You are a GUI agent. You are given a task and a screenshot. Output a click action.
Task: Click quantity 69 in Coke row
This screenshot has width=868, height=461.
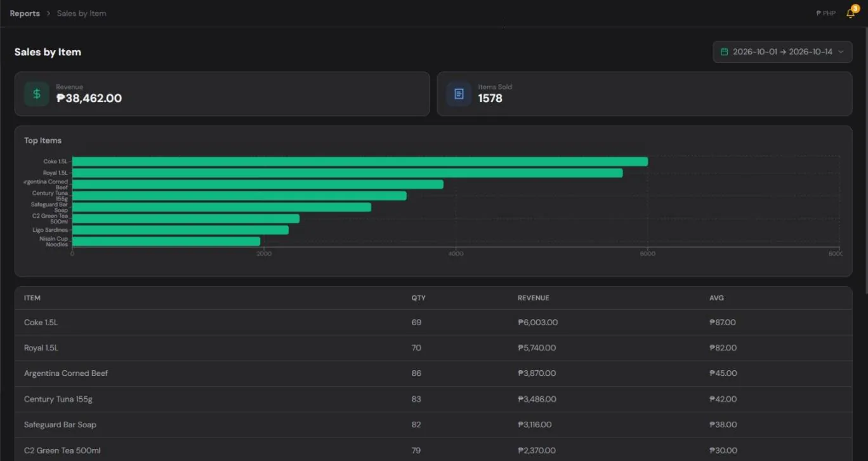(416, 323)
